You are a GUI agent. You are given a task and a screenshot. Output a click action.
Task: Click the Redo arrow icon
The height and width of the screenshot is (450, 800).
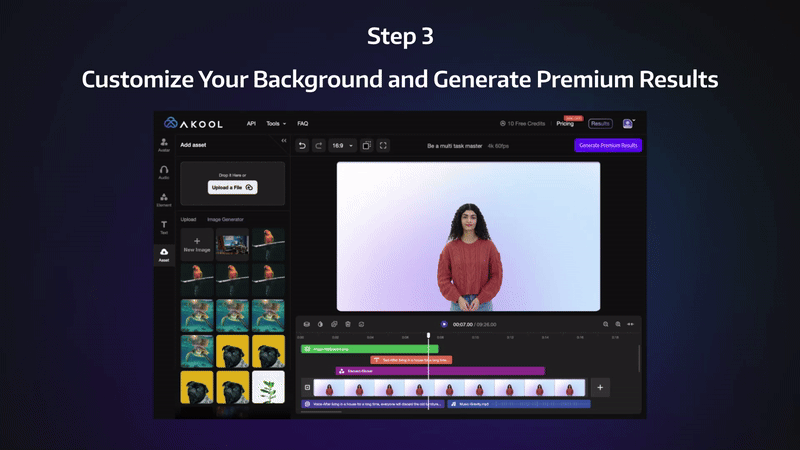pyautogui.click(x=319, y=145)
